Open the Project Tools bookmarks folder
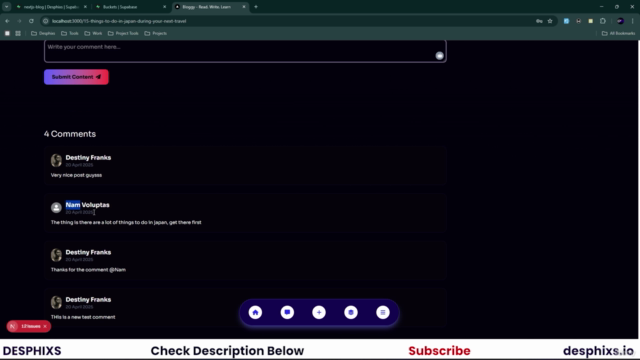 coord(123,33)
